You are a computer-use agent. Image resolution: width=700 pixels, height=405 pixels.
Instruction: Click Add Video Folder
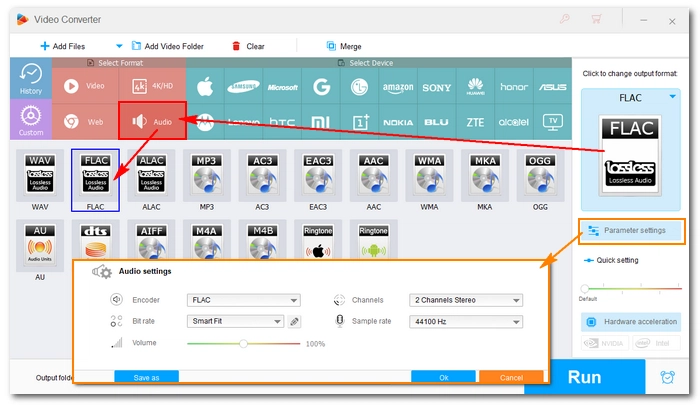click(167, 46)
